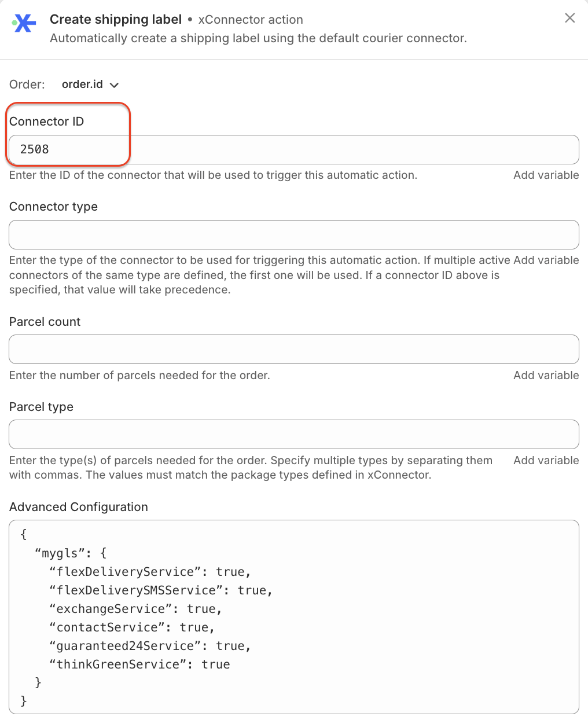Focus the Connector ID field containing 2508
The image size is (588, 720).
(x=294, y=149)
